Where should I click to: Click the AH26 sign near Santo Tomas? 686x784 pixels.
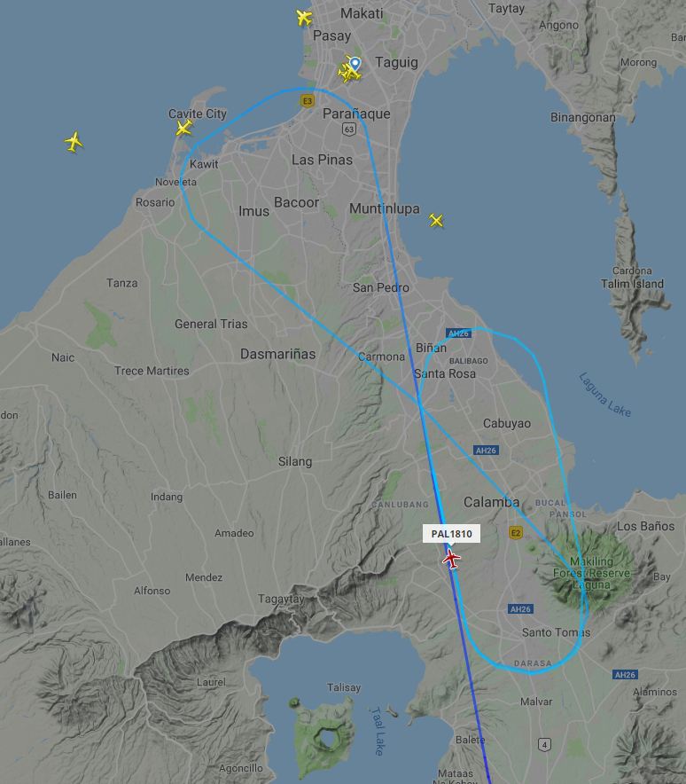click(520, 609)
